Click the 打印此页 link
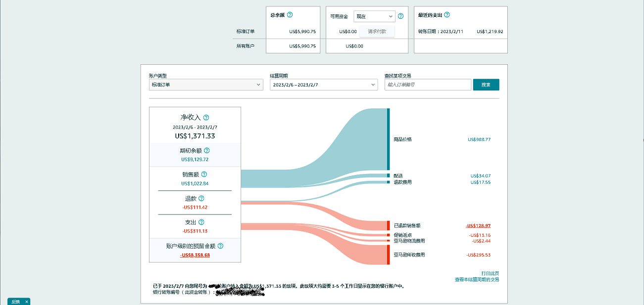 (x=490, y=273)
